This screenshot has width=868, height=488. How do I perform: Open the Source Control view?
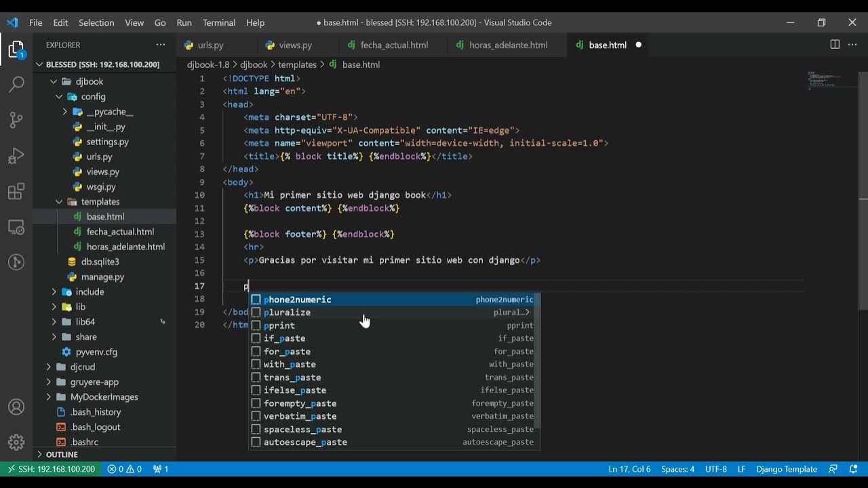coord(16,121)
